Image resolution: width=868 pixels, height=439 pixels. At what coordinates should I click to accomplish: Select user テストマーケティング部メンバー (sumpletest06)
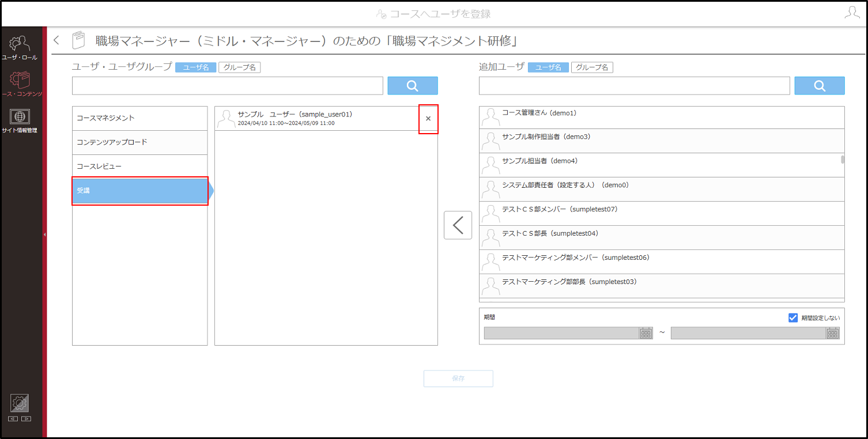[x=662, y=262]
